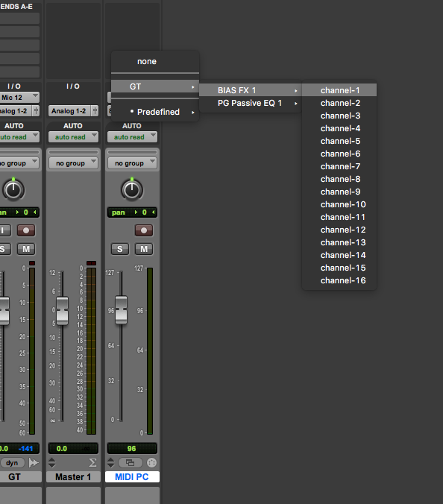This screenshot has width=443, height=504.
Task: Click the Master 1 volume fader handle
Action: (62, 310)
